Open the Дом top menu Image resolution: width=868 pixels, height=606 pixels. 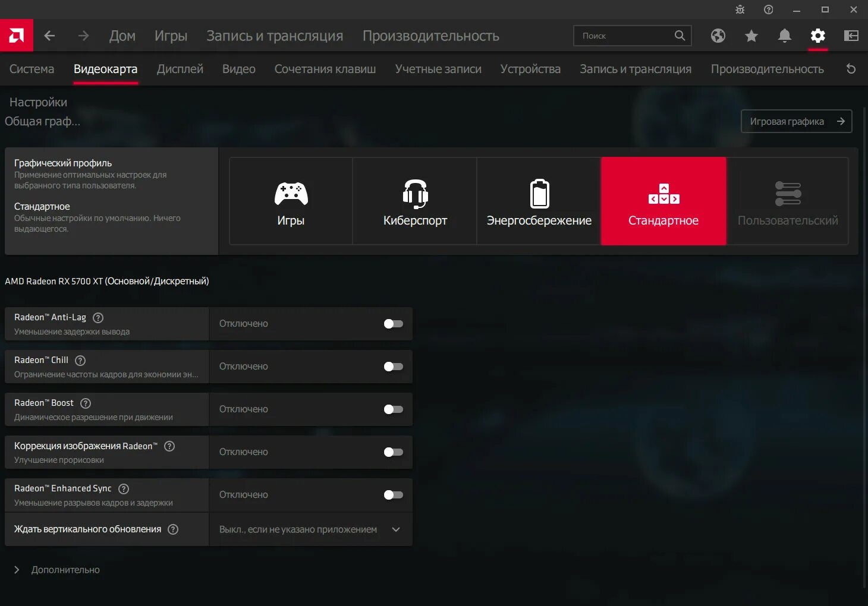122,36
